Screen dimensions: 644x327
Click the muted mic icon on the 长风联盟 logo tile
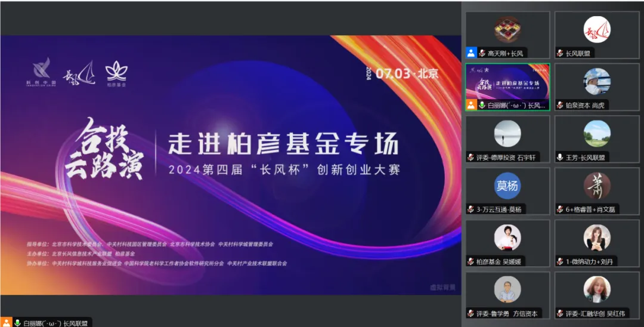(x=560, y=53)
